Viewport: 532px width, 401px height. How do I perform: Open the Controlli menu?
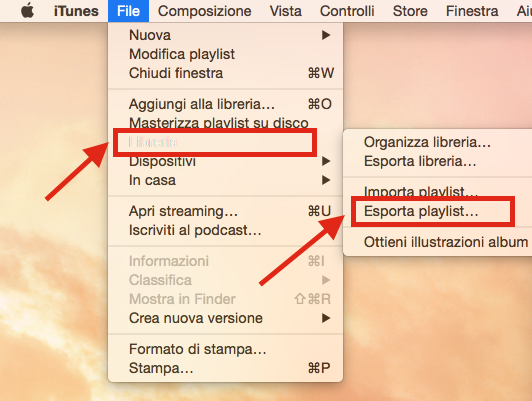pos(347,11)
